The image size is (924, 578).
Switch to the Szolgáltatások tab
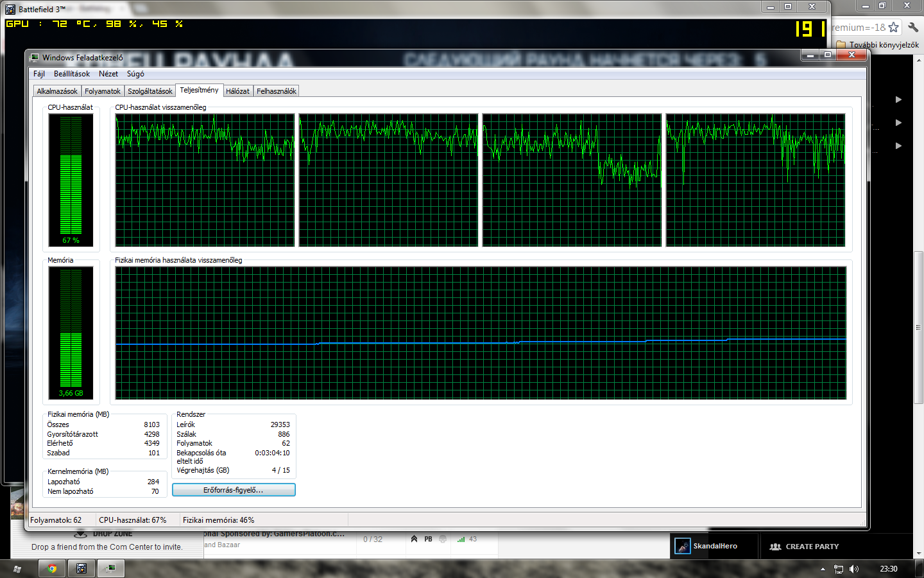[150, 91]
